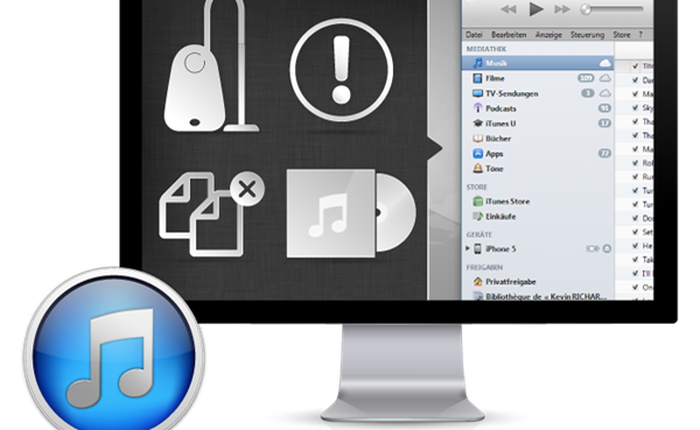Expand the iPhone 5 disclosure triangle

pyautogui.click(x=467, y=248)
